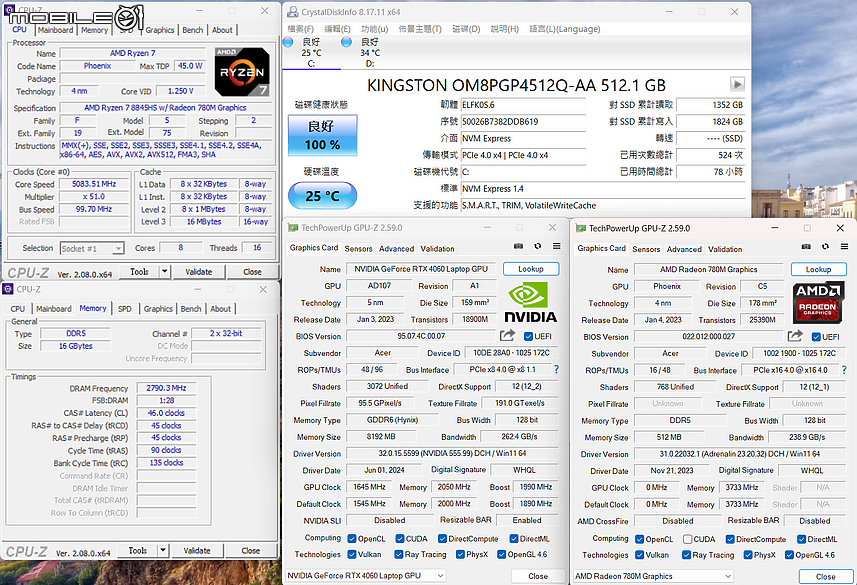Click the NVIDIA logo in GPU-Z
Screen dimensions: 857x585
pos(530,302)
